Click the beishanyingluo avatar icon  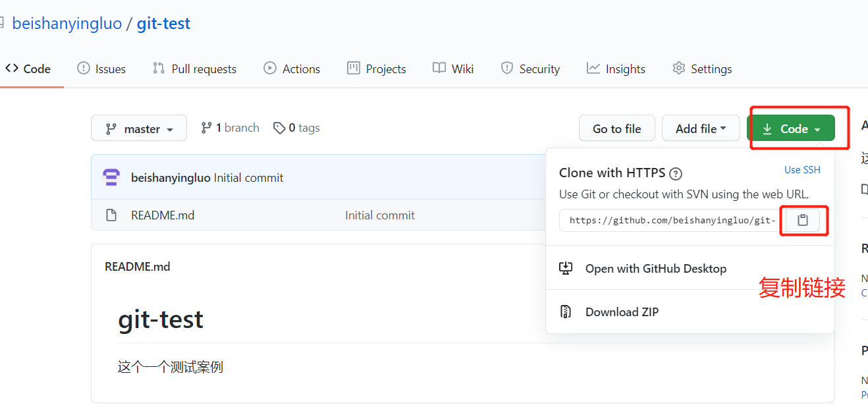point(111,177)
